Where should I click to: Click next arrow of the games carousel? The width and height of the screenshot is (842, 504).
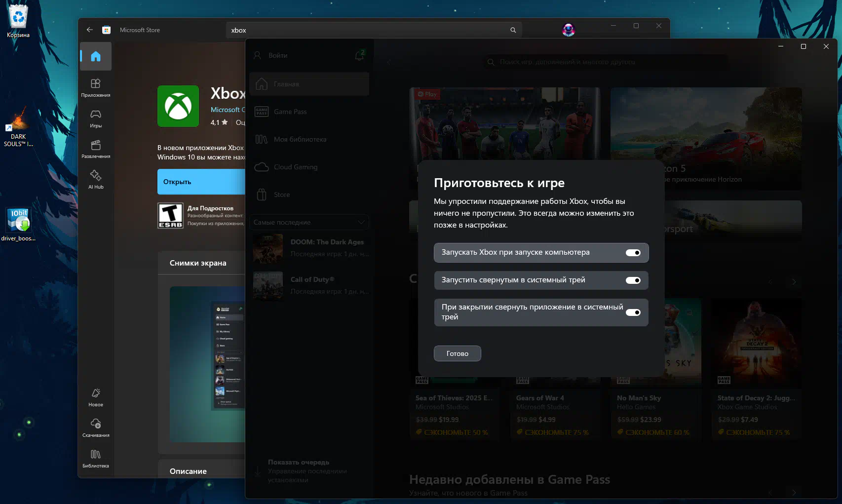pos(794,282)
